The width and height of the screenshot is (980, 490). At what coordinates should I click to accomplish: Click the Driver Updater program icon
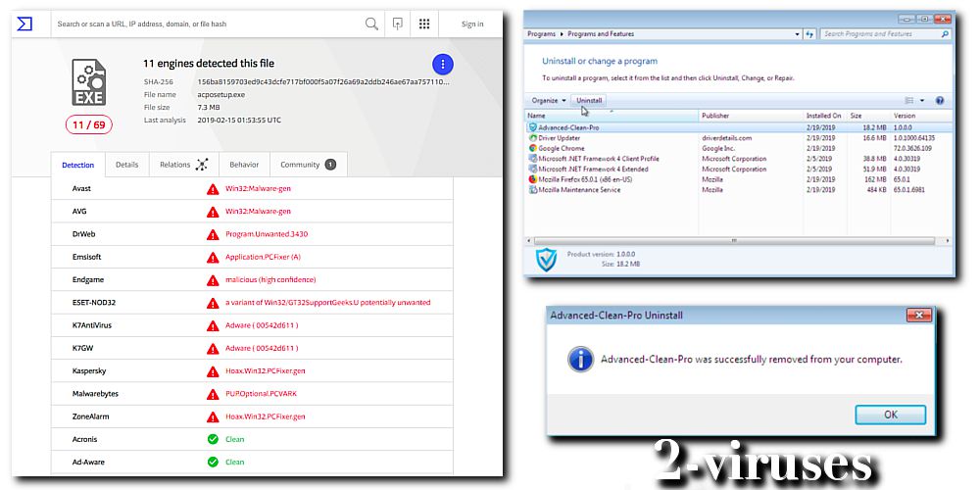[x=532, y=137]
